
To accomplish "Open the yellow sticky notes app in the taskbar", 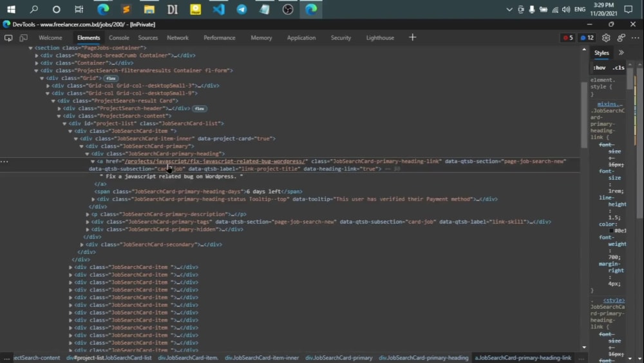I will coord(196,9).
